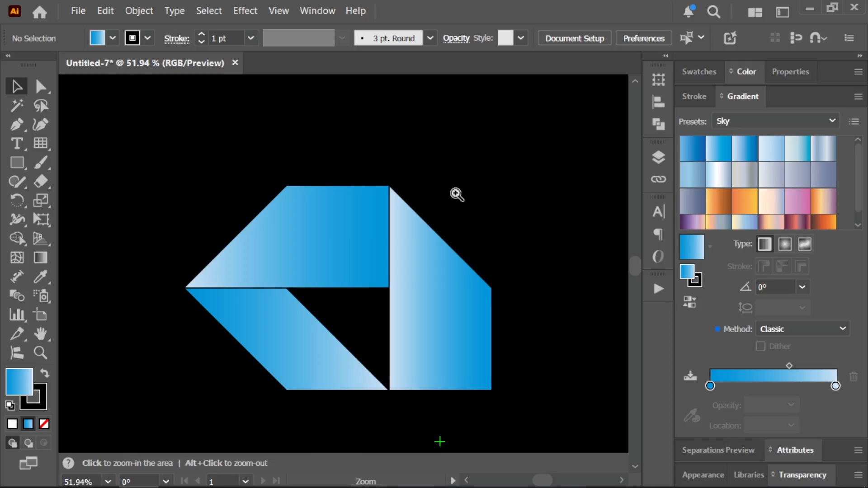The height and width of the screenshot is (488, 868).
Task: Choose the Artboard tool
Action: pyautogui.click(x=41, y=314)
